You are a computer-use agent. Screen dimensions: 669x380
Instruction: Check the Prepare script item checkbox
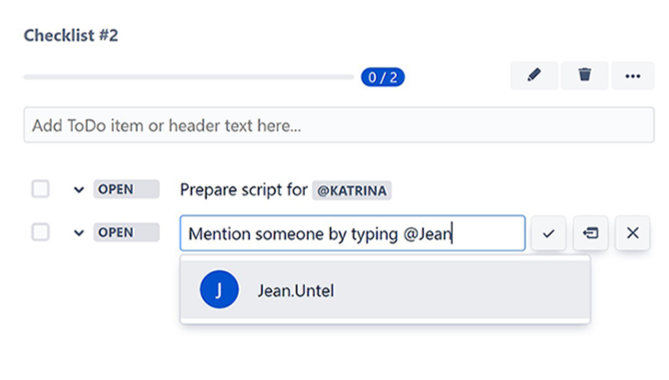[41, 189]
